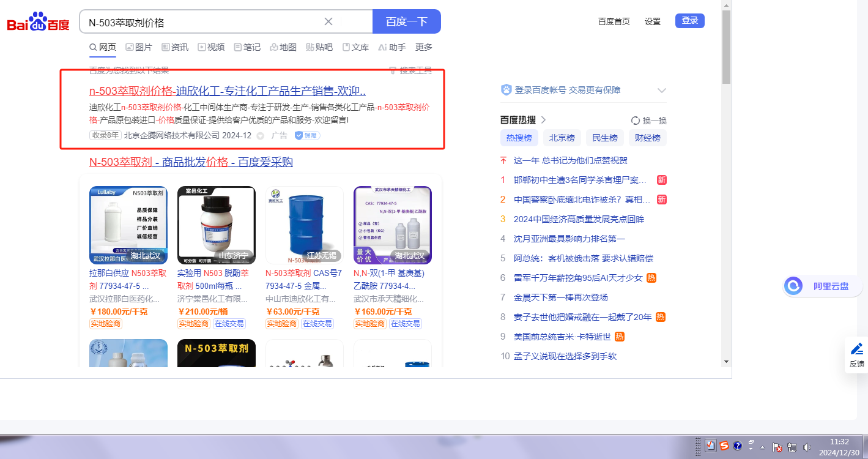The height and width of the screenshot is (459, 868).
Task: Open 设置 in the top bar
Action: coord(653,21)
